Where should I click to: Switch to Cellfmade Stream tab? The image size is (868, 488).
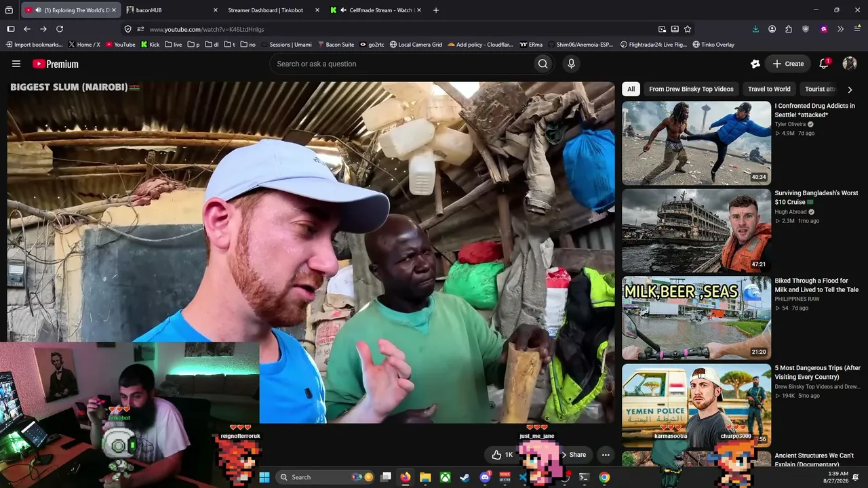coord(375,10)
